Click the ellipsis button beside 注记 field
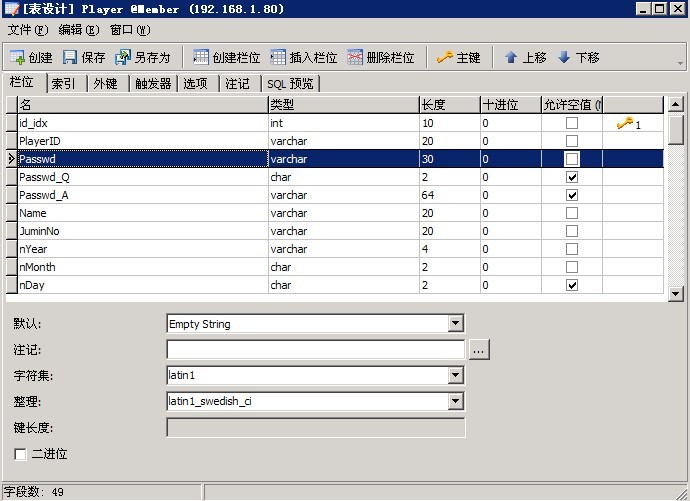Screen dimensions: 690x501 [479, 350]
